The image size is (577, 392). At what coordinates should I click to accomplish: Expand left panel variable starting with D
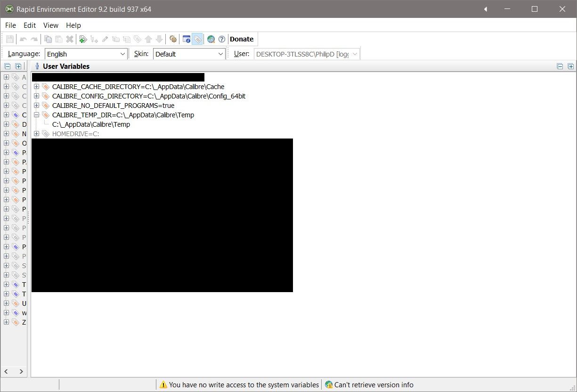coord(7,124)
